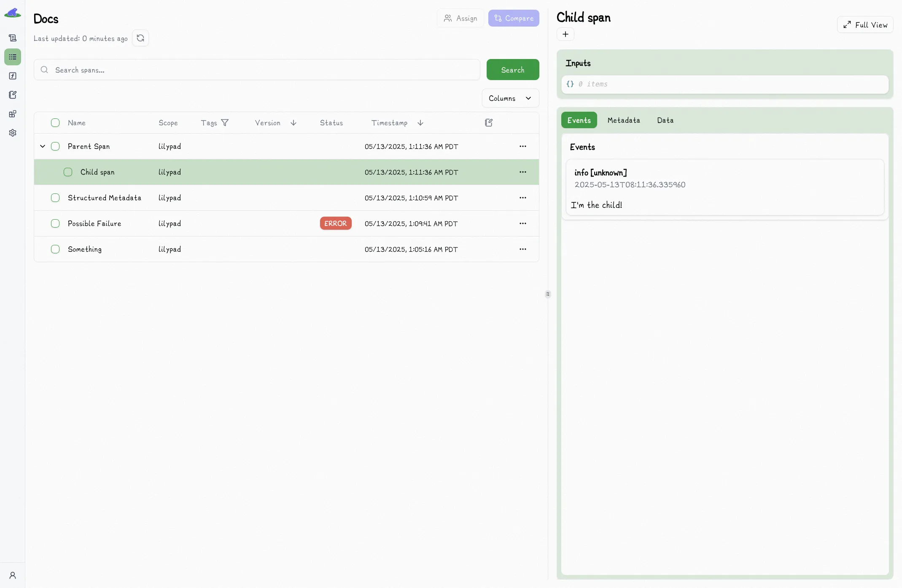
Task: Open the settings gear in sidebar
Action: pyautogui.click(x=13, y=133)
